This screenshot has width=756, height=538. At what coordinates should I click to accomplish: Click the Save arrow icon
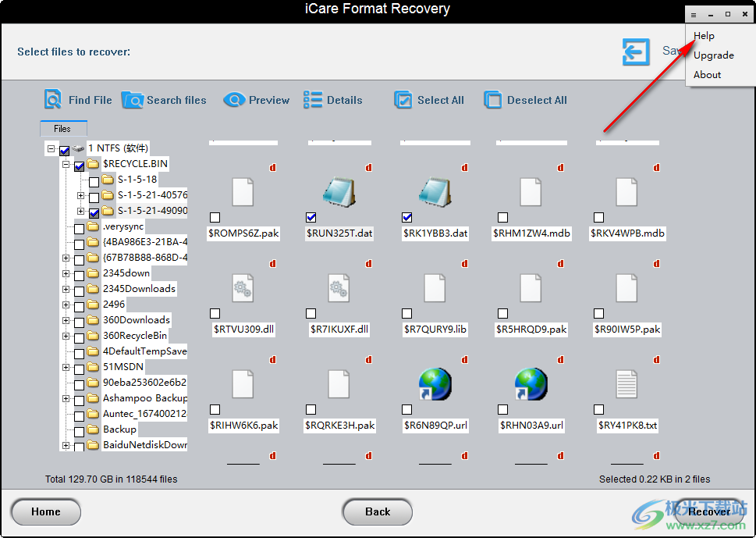[636, 52]
